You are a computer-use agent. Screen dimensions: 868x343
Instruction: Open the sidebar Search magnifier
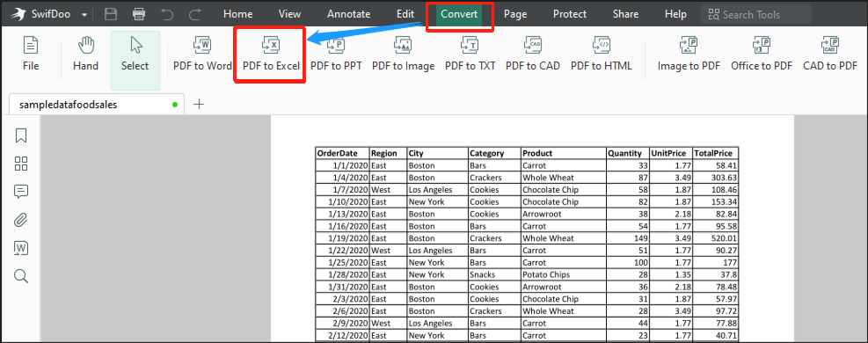point(21,276)
